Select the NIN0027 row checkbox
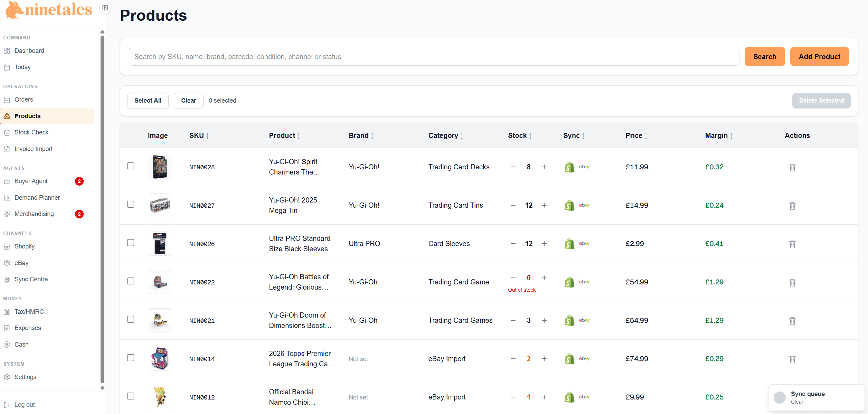Viewport: 868px width, 414px height. (131, 204)
